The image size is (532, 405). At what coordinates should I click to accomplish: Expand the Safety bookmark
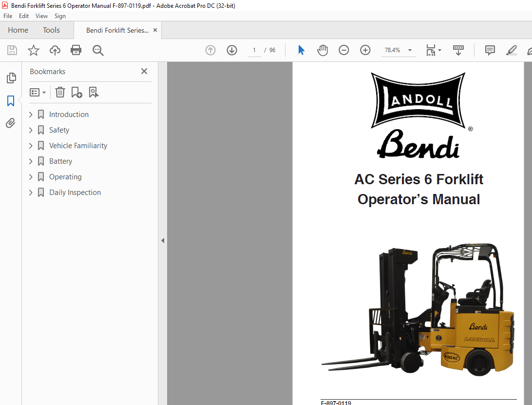tap(31, 130)
